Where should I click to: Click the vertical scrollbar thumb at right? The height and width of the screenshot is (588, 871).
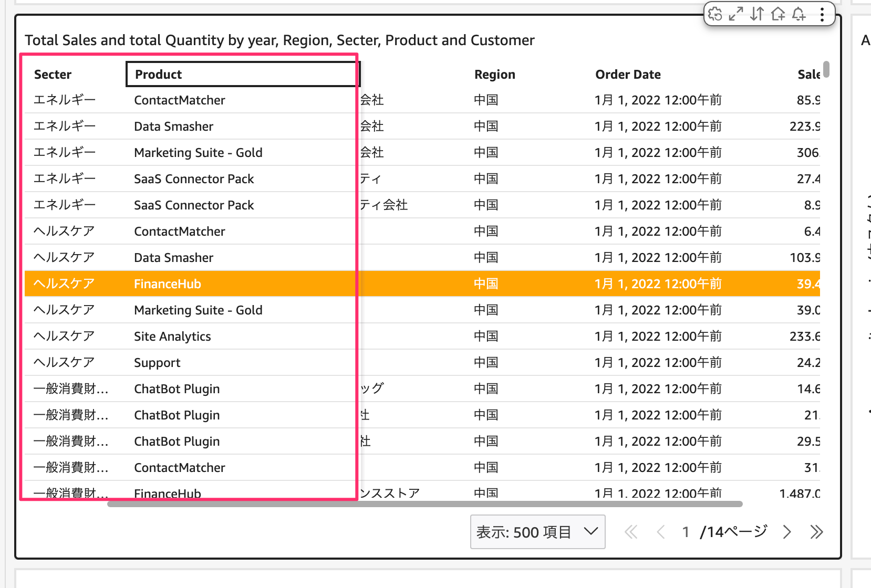click(826, 69)
